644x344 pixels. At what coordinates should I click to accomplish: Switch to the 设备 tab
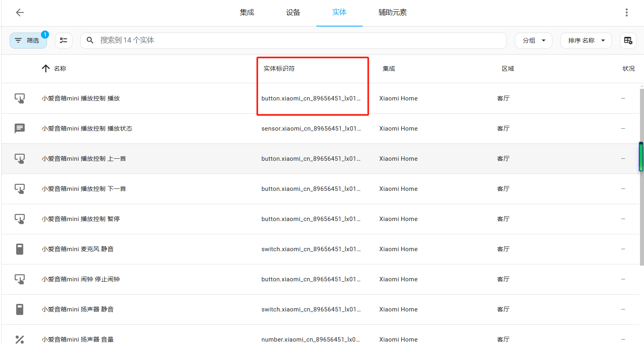point(293,12)
